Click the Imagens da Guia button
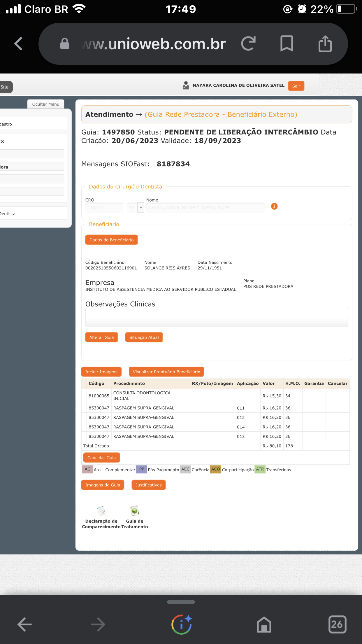This screenshot has width=362, height=644. pyautogui.click(x=103, y=485)
